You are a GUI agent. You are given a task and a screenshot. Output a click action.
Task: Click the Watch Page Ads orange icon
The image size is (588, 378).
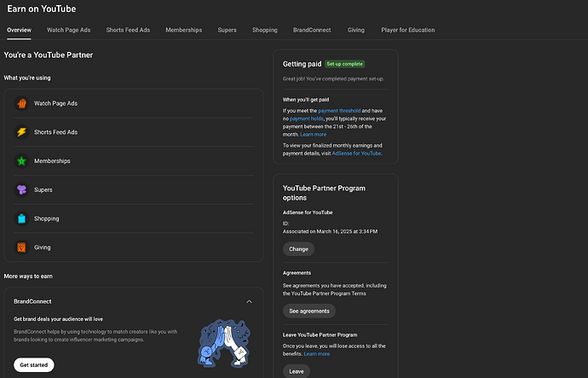[x=22, y=103]
